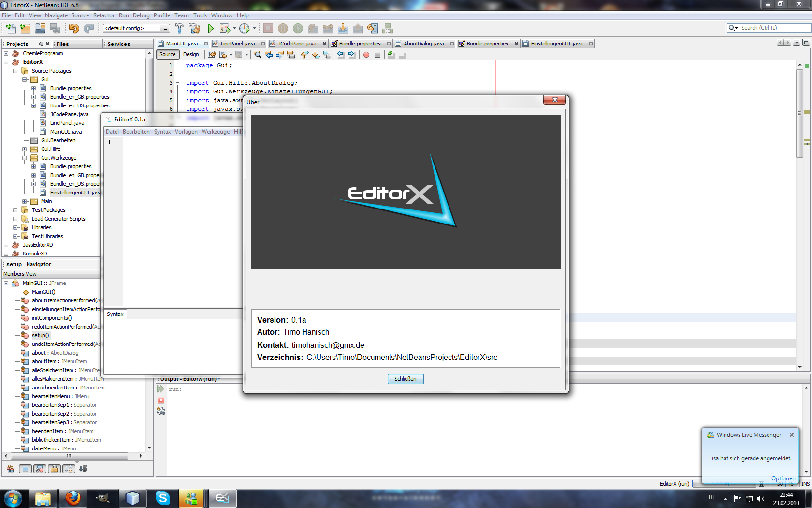
Task: Jump to previous bookmark icon
Action: click(x=304, y=55)
